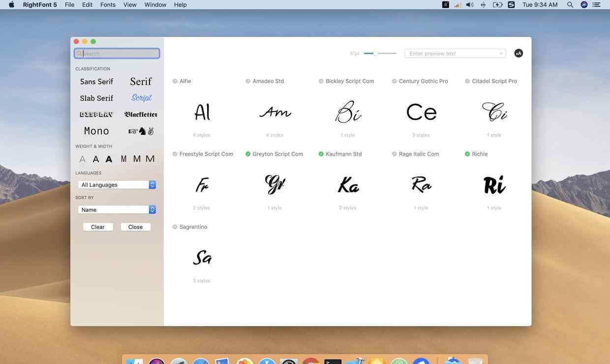The height and width of the screenshot is (364, 610).
Task: Click the Enter preview text field
Action: pyautogui.click(x=456, y=53)
